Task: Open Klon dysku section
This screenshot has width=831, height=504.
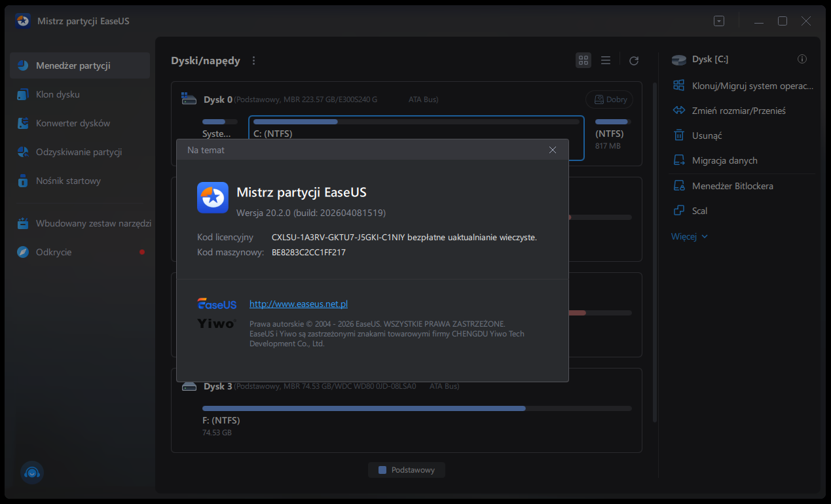Action: [79, 94]
